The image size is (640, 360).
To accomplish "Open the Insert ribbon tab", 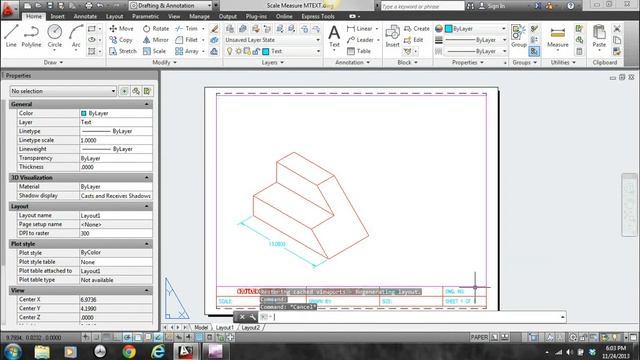I will tap(58, 16).
